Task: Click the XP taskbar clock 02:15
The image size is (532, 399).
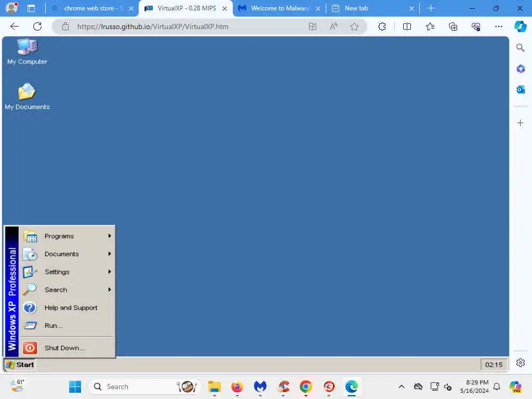Action: [494, 365]
